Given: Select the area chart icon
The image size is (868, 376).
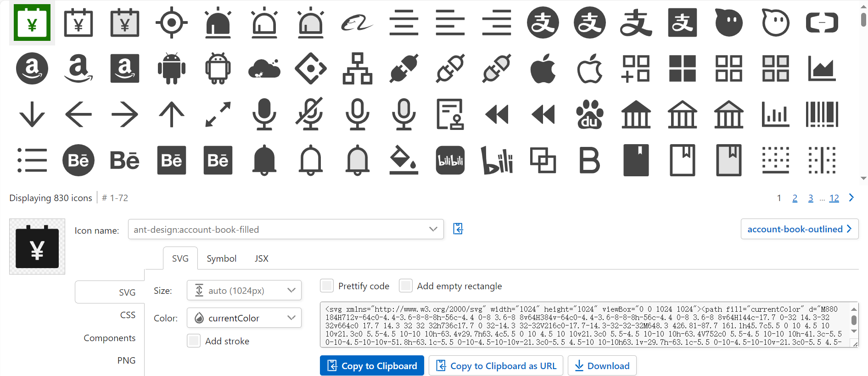Looking at the screenshot, I should point(822,68).
